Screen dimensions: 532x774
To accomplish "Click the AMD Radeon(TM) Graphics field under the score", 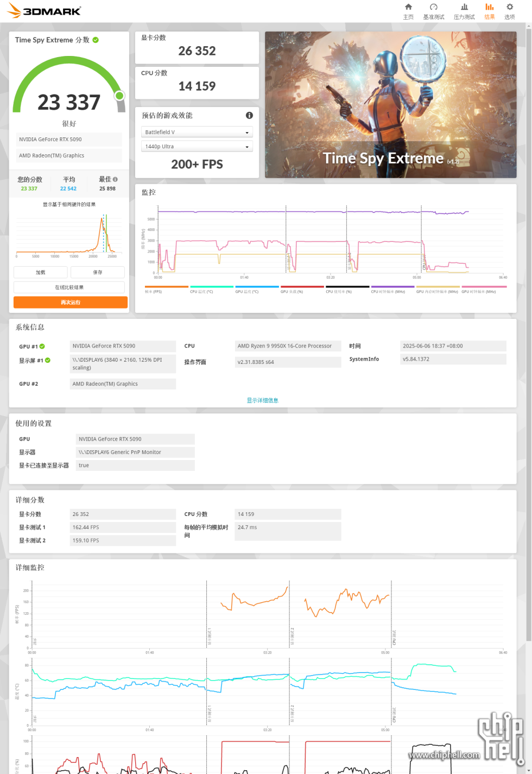I will (x=69, y=156).
